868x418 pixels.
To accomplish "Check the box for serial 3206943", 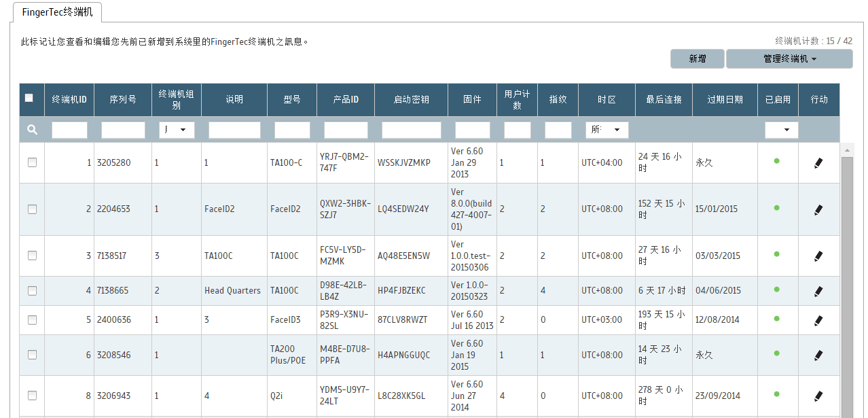I will point(32,396).
